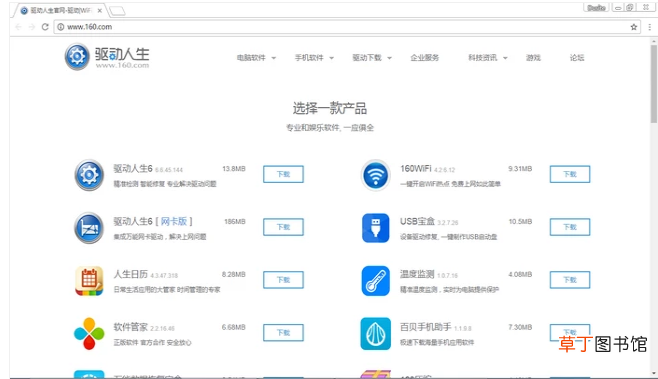This screenshot has width=658, height=379.
Task: Reload the page with the refresh icon
Action: click(x=45, y=27)
